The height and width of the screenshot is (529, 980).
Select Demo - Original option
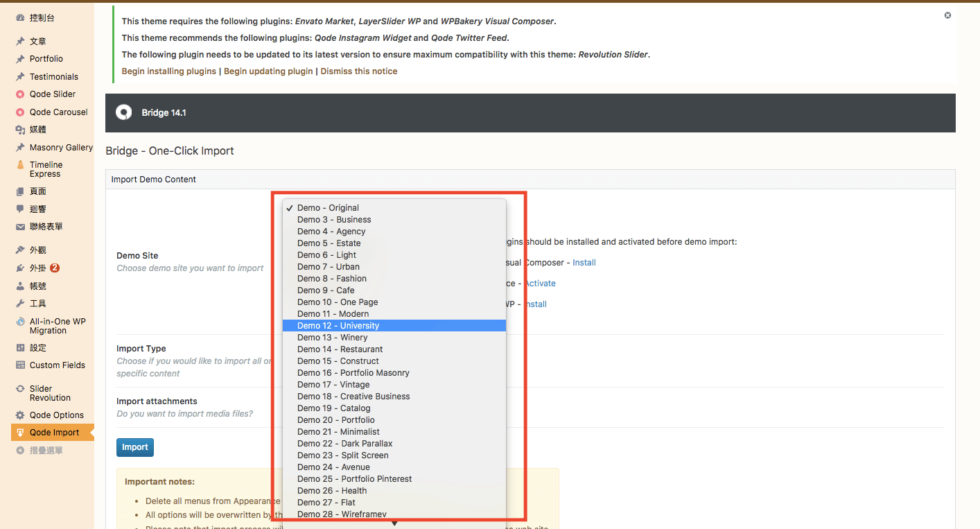pos(394,208)
